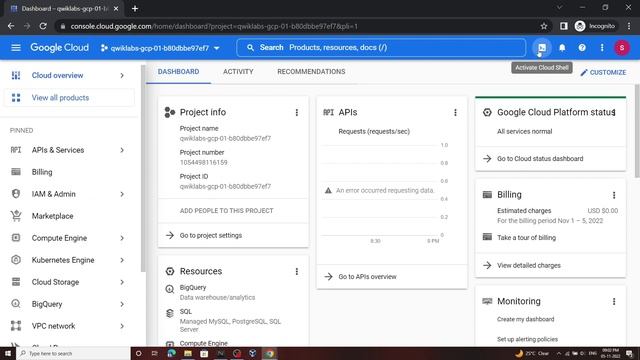Open View all products
Screen dimensions: 640x360
pyautogui.click(x=69, y=98)
